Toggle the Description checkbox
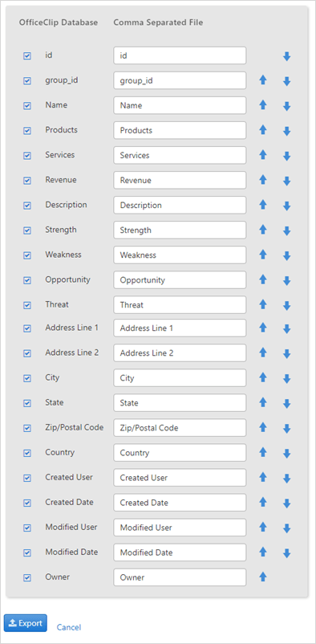The width and height of the screenshot is (316, 644). 27,206
